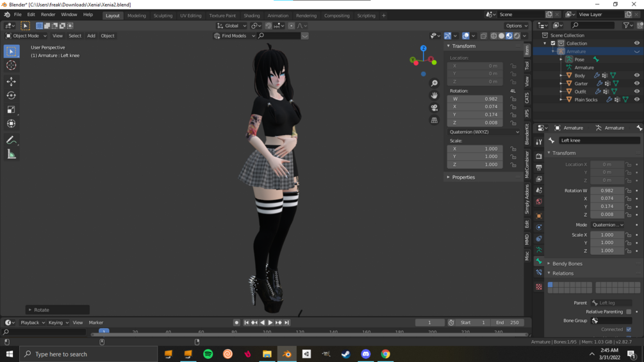Open the Object properties tab icon

click(539, 216)
